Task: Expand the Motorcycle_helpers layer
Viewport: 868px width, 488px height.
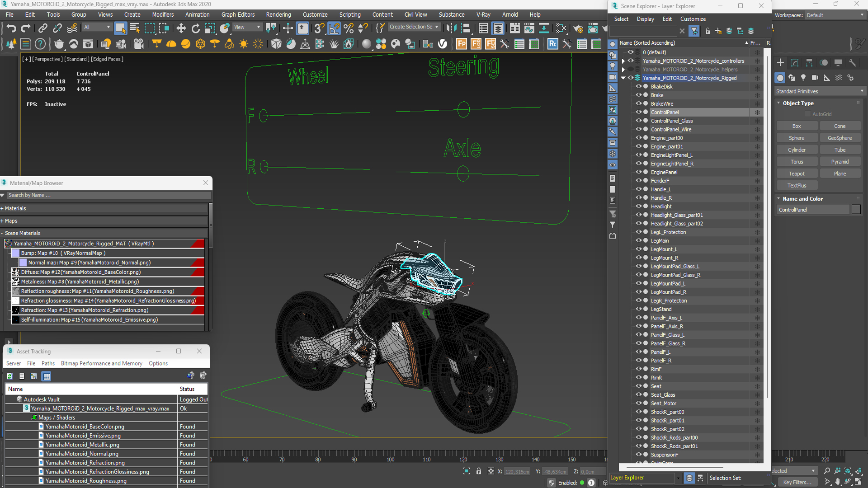Action: (x=623, y=70)
